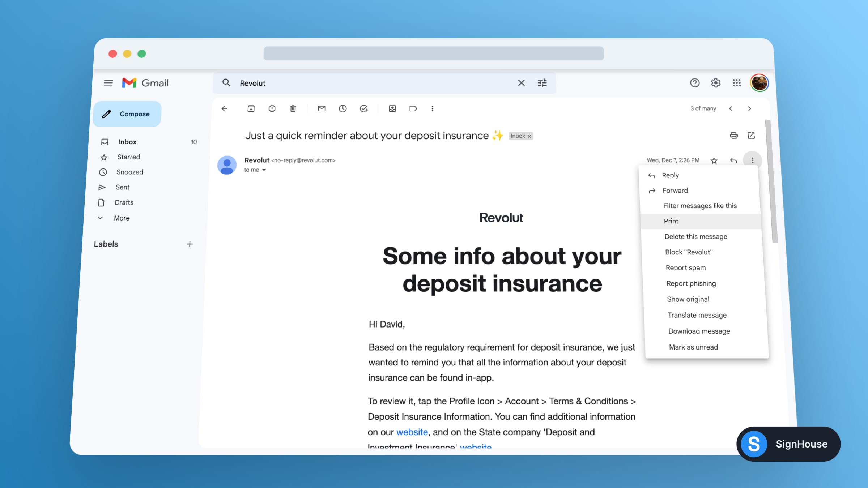Click the email vertical scrollbar

771,181
